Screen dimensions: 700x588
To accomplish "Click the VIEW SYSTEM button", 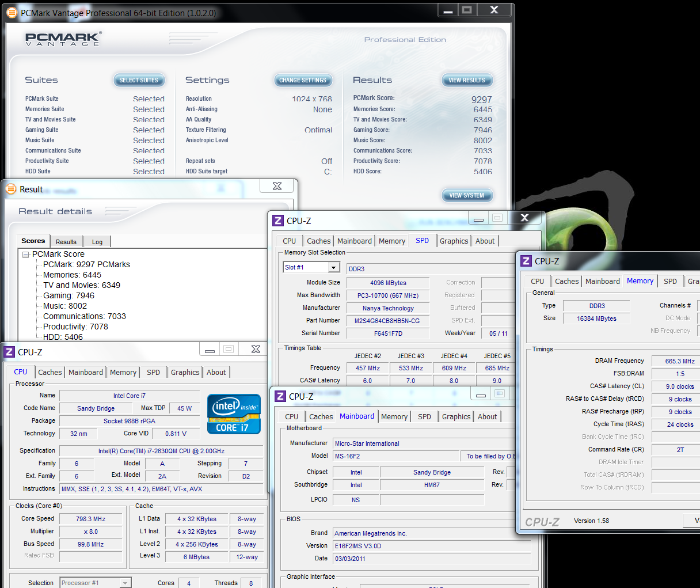I will [x=467, y=195].
